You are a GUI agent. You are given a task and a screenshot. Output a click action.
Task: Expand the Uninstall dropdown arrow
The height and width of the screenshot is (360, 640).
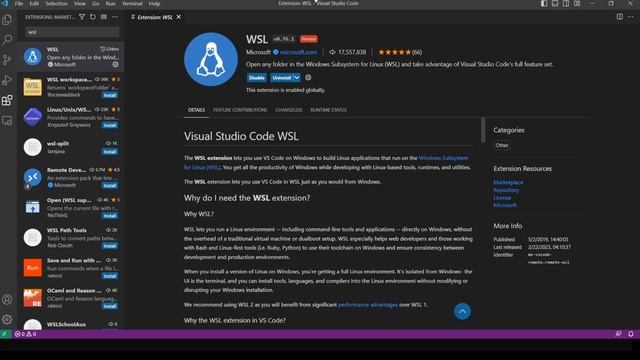(x=297, y=78)
